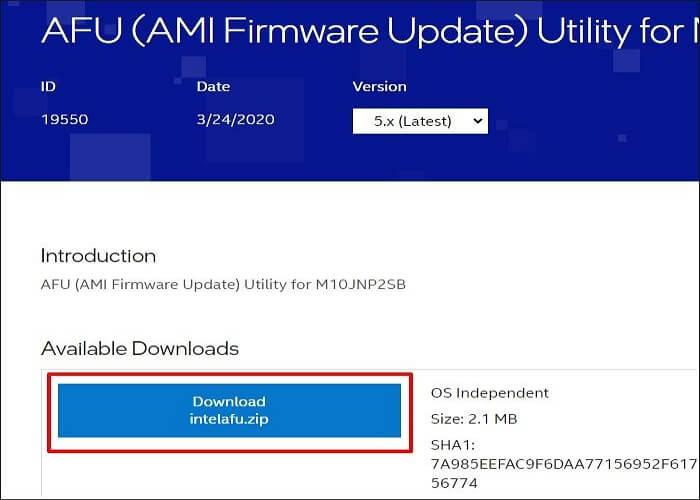Screen dimensions: 700x500
Task: Click the ID column label
Action: 48,87
